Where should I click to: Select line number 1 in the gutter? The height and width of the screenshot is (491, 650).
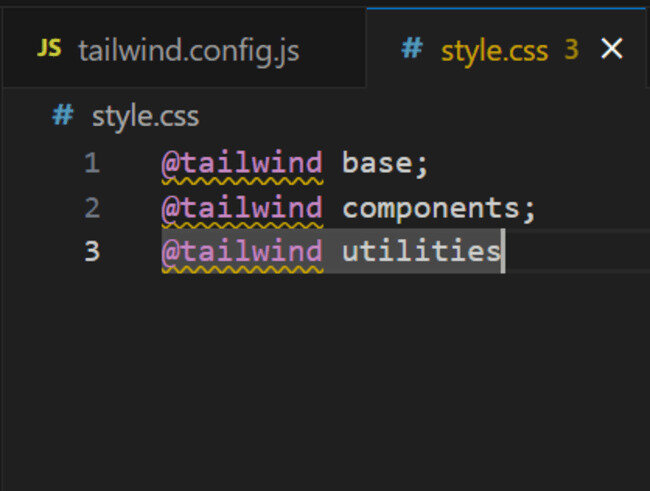[92, 163]
